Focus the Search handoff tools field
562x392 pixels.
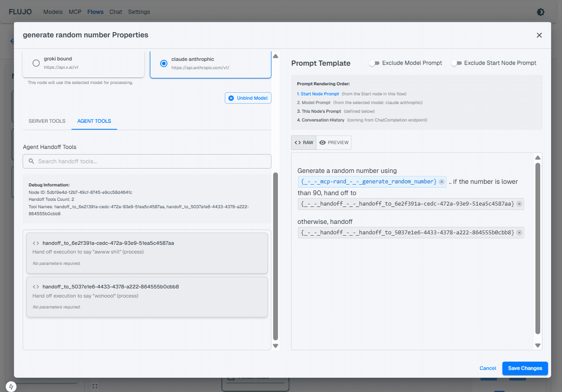[x=147, y=161]
